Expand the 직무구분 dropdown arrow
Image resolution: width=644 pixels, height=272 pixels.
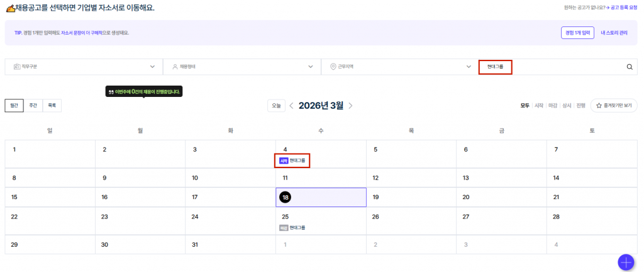152,67
